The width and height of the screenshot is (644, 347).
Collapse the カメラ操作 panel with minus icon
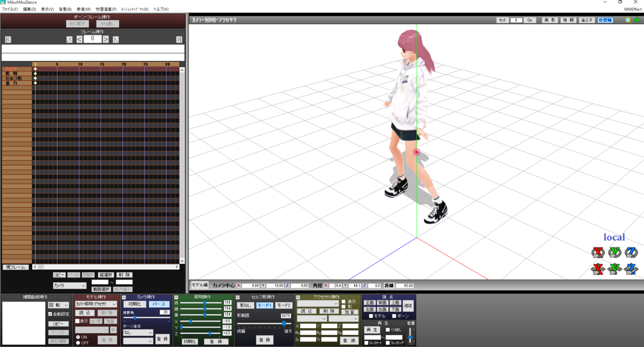point(124,297)
